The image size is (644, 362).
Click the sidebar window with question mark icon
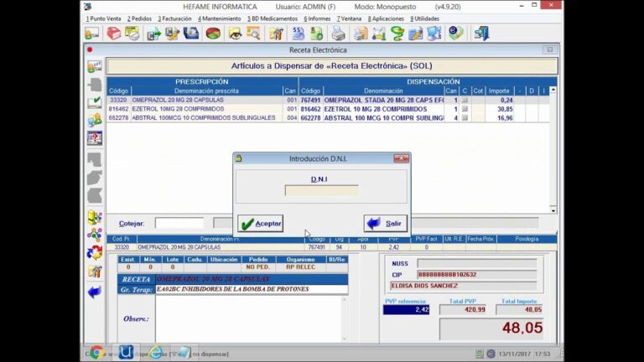(95, 138)
